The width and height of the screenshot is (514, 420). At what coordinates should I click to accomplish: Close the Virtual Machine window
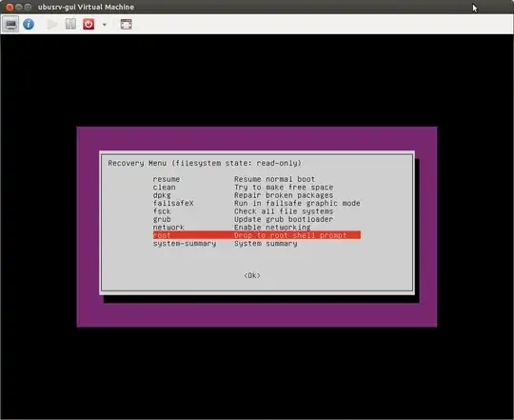pyautogui.click(x=10, y=7)
